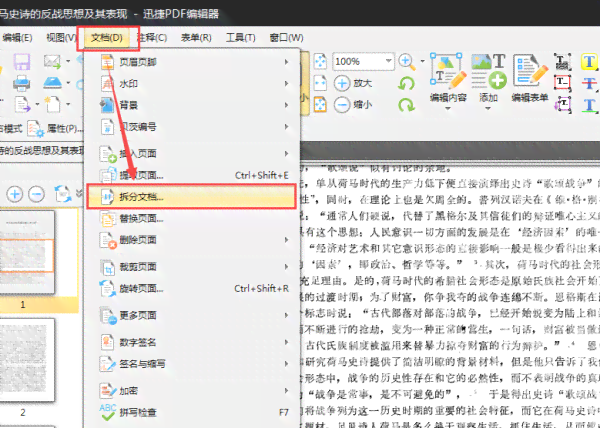Click 放大 zoom in button
The height and width of the screenshot is (428, 600).
[353, 83]
